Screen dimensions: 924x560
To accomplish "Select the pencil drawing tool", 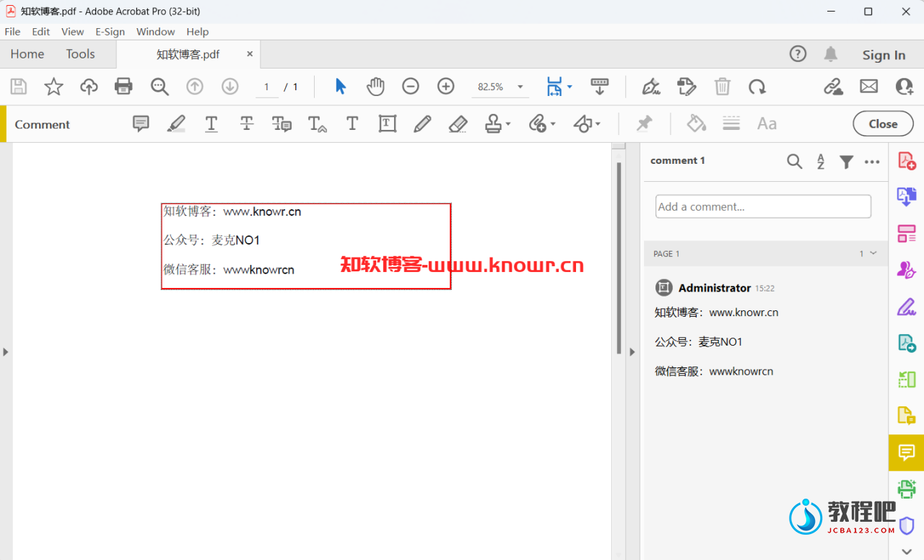I will point(423,124).
